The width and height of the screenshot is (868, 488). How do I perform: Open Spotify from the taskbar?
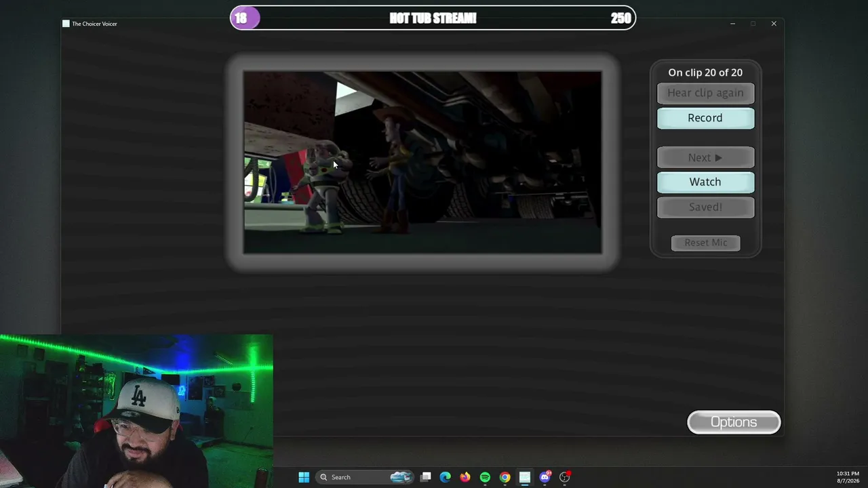tap(485, 477)
